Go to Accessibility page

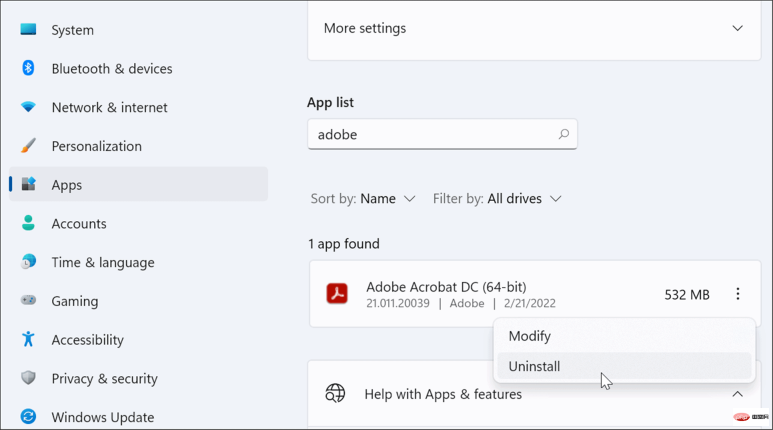point(88,340)
